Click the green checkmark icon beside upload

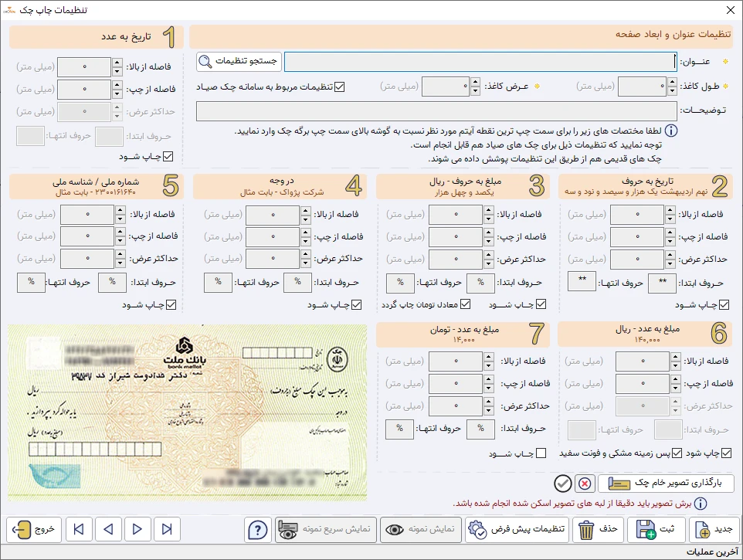(x=563, y=484)
